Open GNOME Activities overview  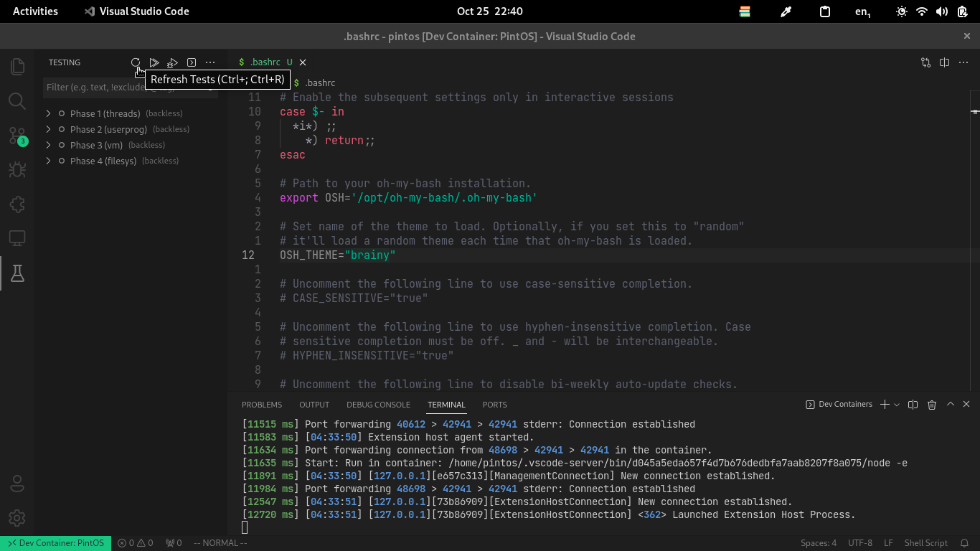(35, 11)
